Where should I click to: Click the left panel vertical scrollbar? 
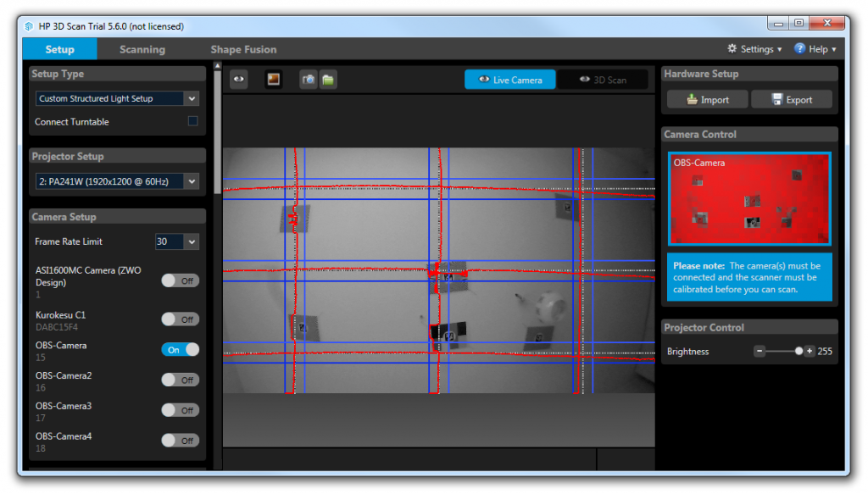click(218, 132)
